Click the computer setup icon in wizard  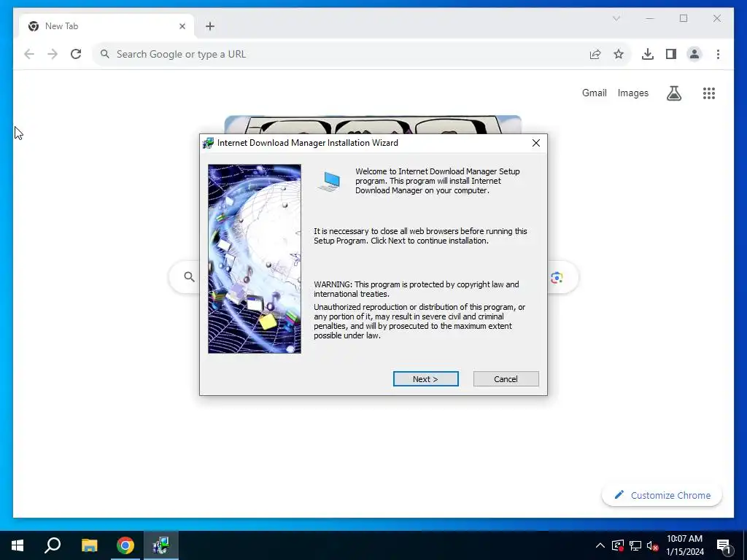(x=329, y=182)
